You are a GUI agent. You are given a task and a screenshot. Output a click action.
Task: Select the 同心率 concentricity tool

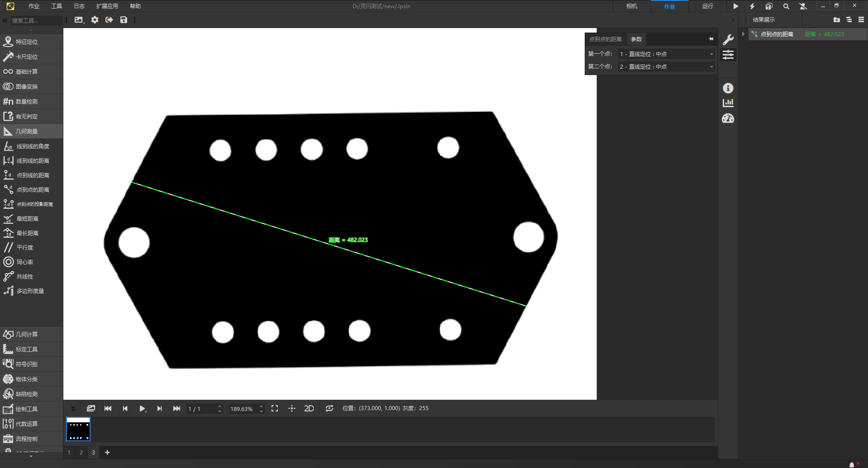point(24,262)
